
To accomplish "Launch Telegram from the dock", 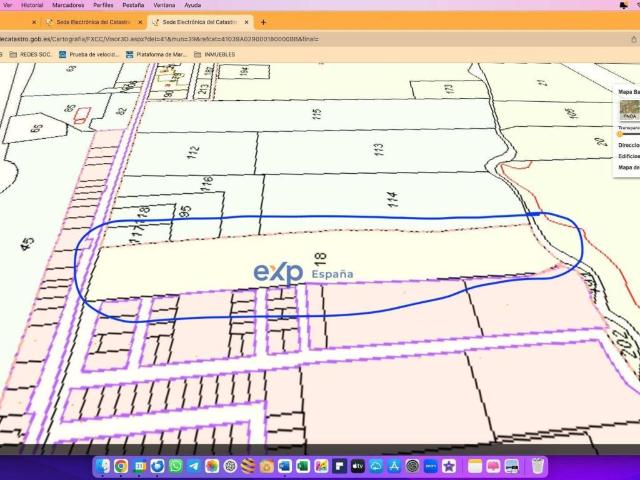I will tap(194, 466).
